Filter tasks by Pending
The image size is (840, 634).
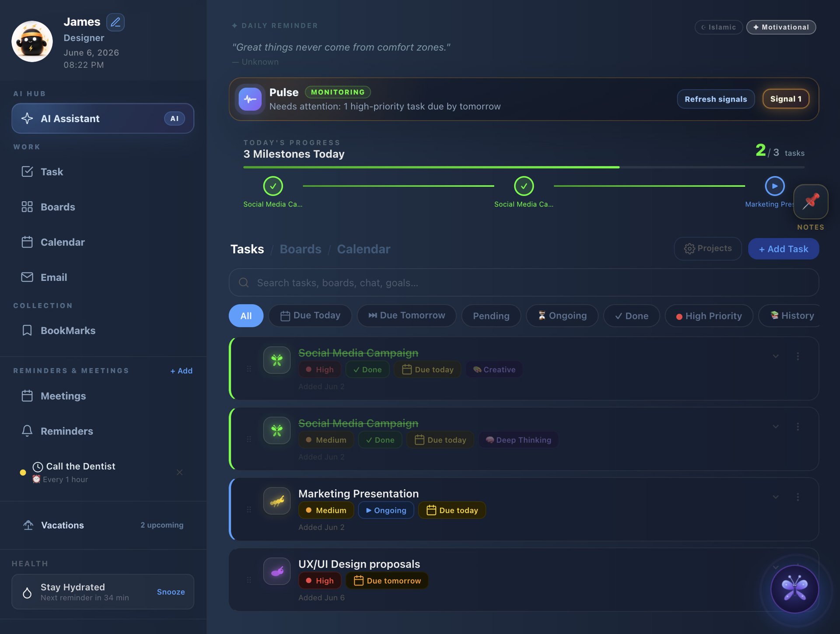(x=491, y=315)
